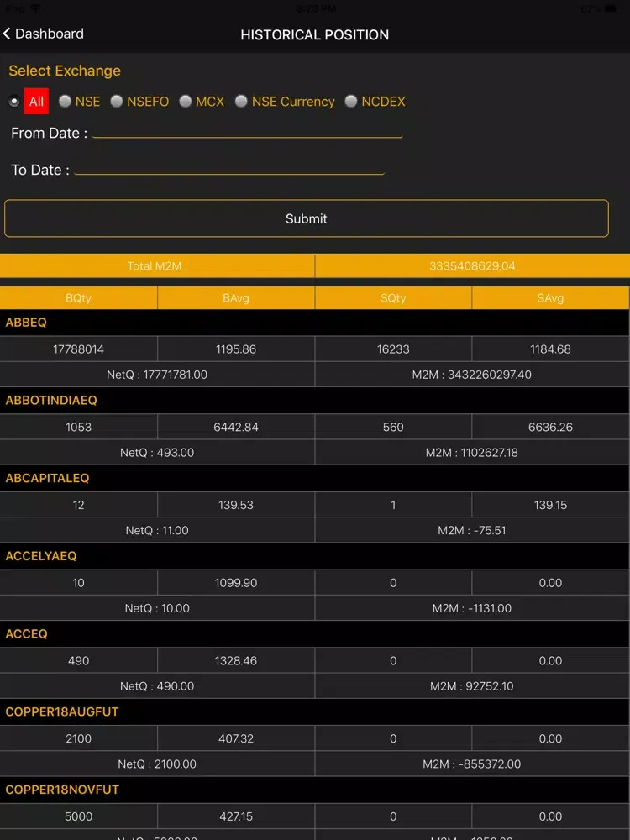Click ACCEQ buy quantity 490
This screenshot has width=630, height=840.
click(78, 660)
